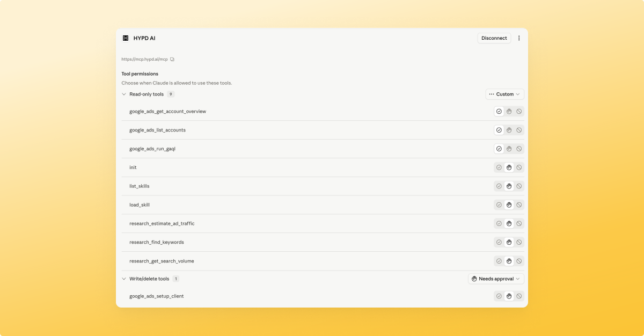This screenshot has width=644, height=336.
Task: Block the google_ads_list_accounts tool
Action: coord(519,130)
